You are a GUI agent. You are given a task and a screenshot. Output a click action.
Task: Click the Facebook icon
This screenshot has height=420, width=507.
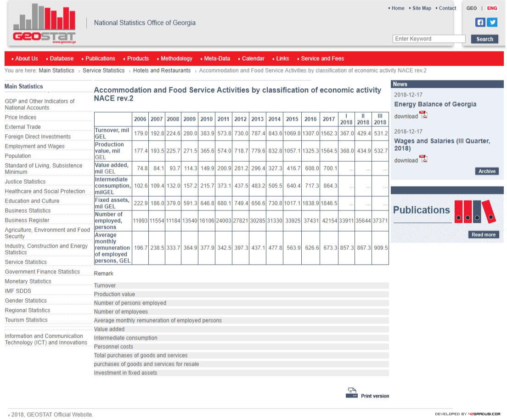coord(480,22)
